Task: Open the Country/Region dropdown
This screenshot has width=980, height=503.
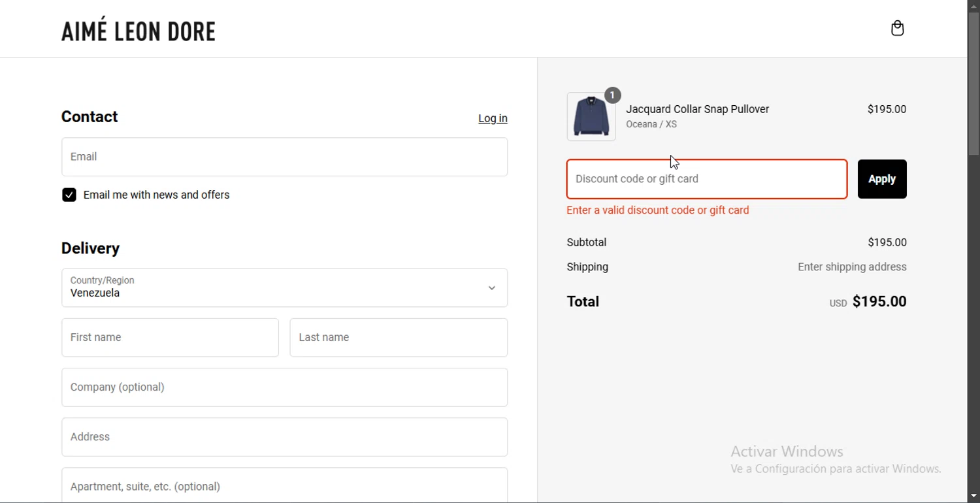Action: pyautogui.click(x=285, y=287)
